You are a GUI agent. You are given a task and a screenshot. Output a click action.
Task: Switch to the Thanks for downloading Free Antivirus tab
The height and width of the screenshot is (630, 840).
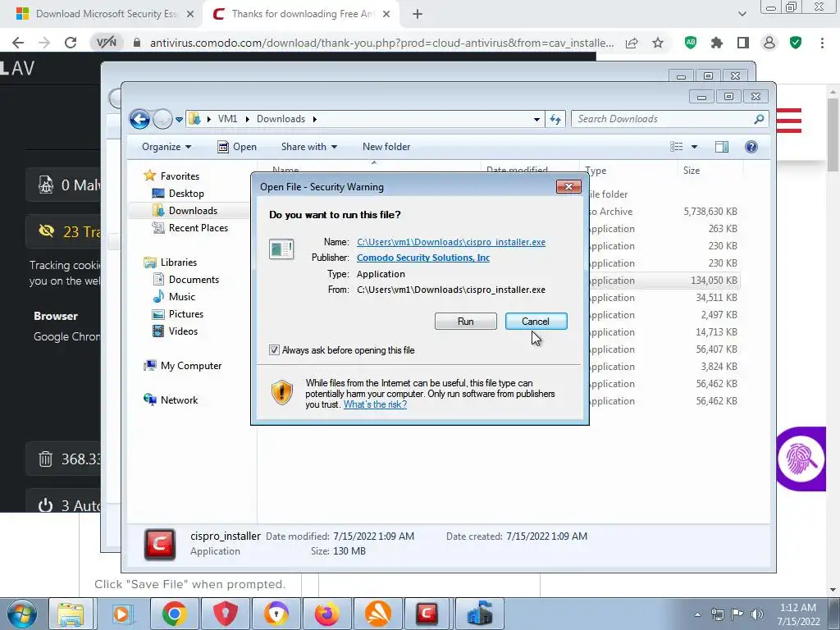tap(302, 14)
